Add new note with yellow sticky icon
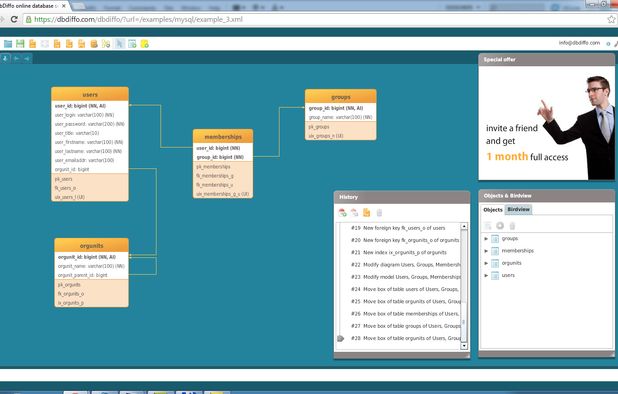The image size is (618, 394). tap(145, 44)
